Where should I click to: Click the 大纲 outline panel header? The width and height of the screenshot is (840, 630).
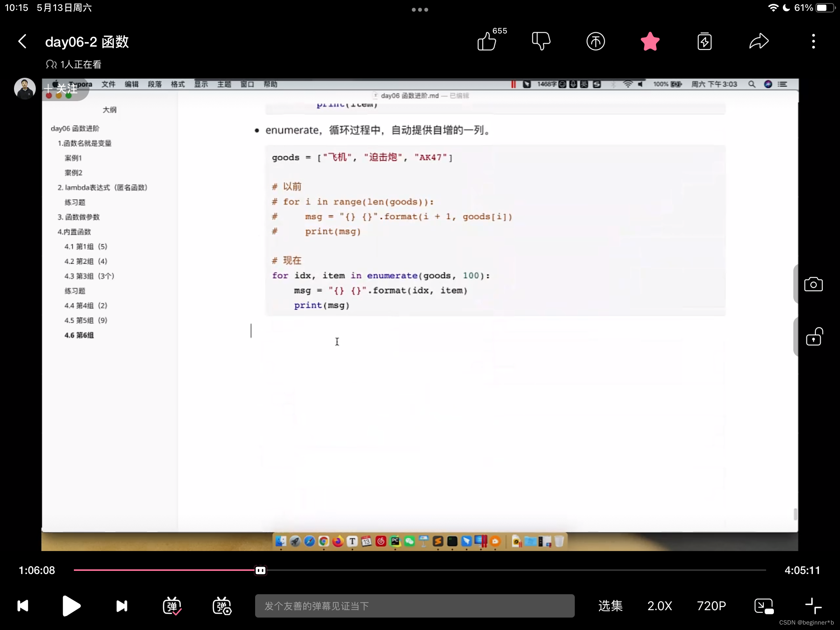pyautogui.click(x=109, y=110)
